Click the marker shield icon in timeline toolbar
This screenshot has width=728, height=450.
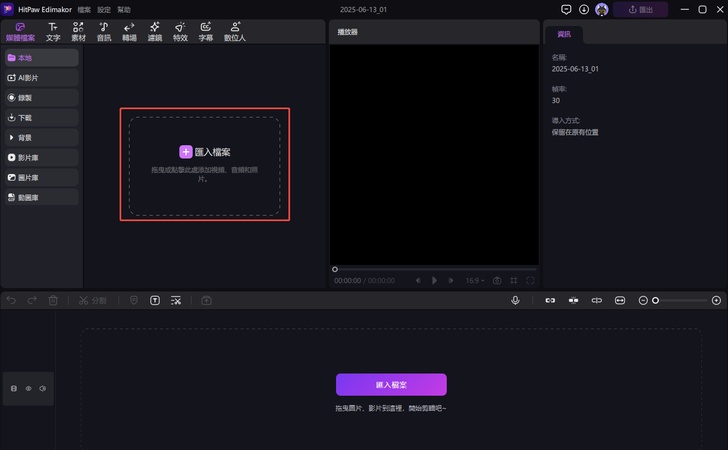pyautogui.click(x=134, y=300)
